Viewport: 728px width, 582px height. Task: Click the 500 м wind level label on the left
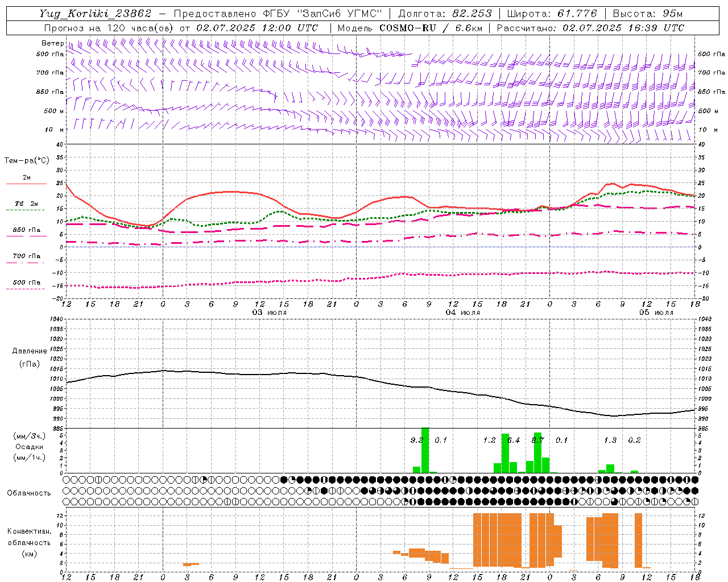click(x=54, y=111)
